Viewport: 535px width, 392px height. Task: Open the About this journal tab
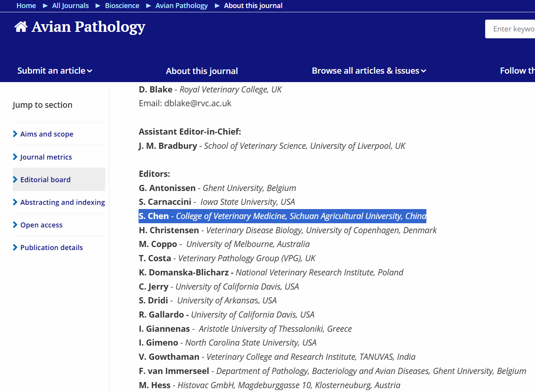(202, 71)
